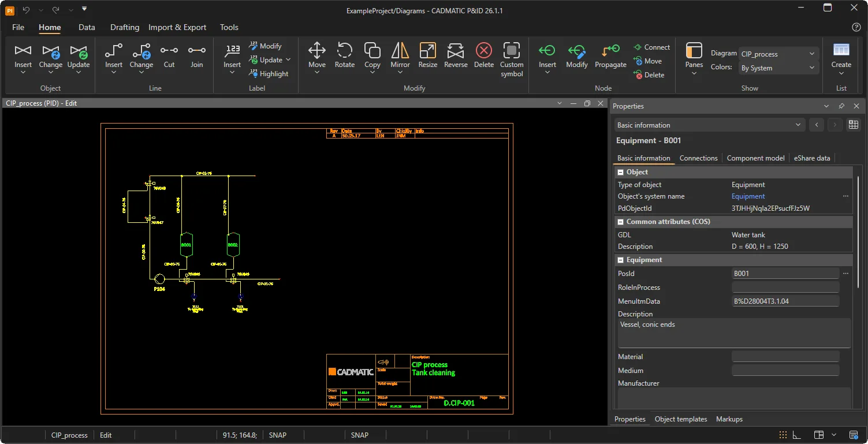
Task: Click Update in the Object group
Action: [x=79, y=58]
